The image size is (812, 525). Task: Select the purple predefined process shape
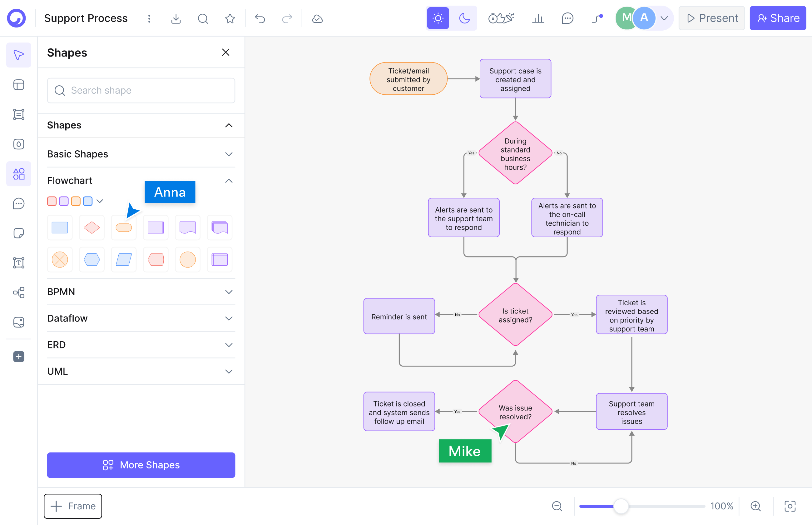(x=156, y=227)
